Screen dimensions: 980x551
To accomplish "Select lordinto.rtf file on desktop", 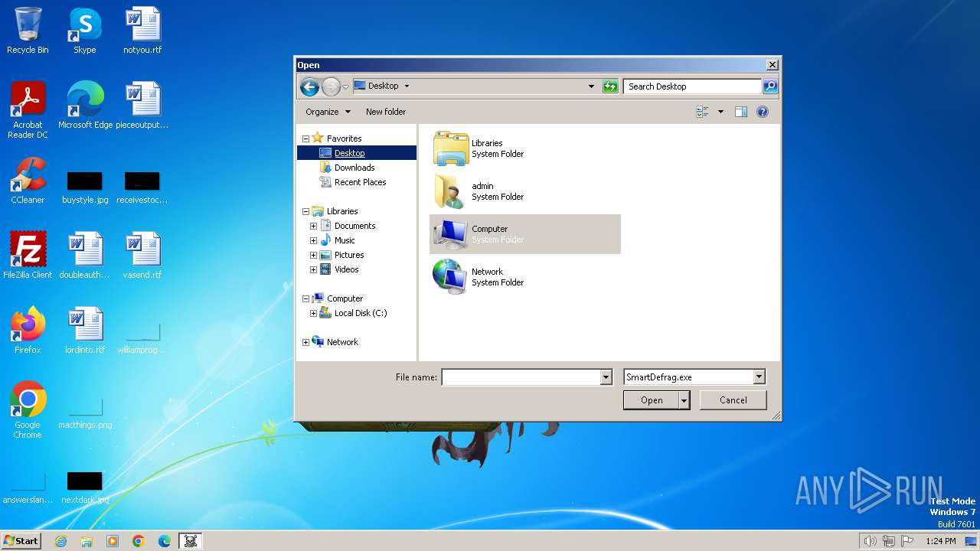I will pos(85,331).
